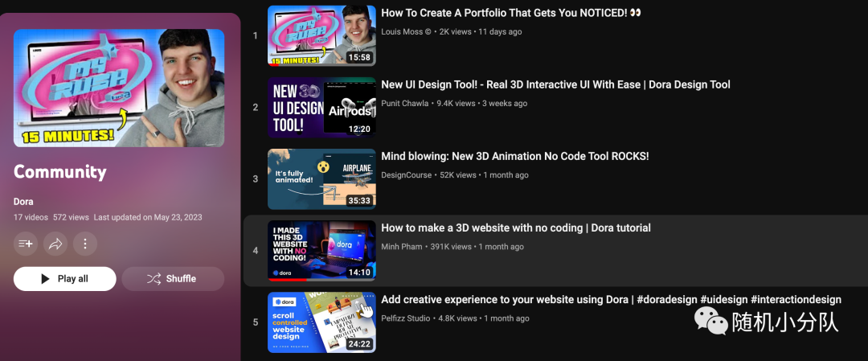Viewport: 868px width, 361px height.
Task: Click playlist index number 4
Action: 256,251
